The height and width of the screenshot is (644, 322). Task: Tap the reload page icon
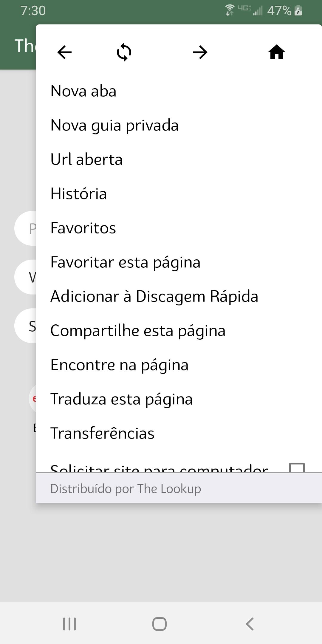pos(124,52)
